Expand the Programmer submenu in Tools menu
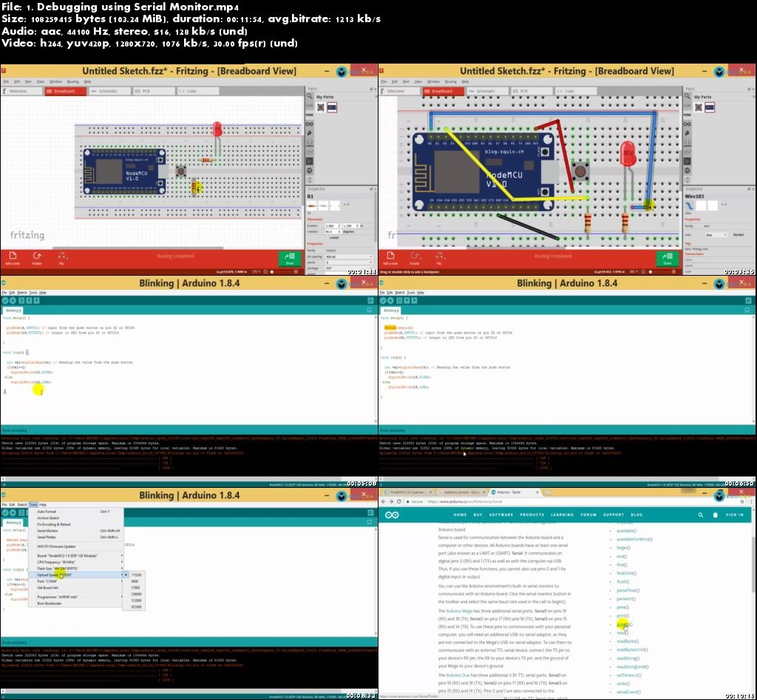The width and height of the screenshot is (757, 700). click(x=76, y=597)
